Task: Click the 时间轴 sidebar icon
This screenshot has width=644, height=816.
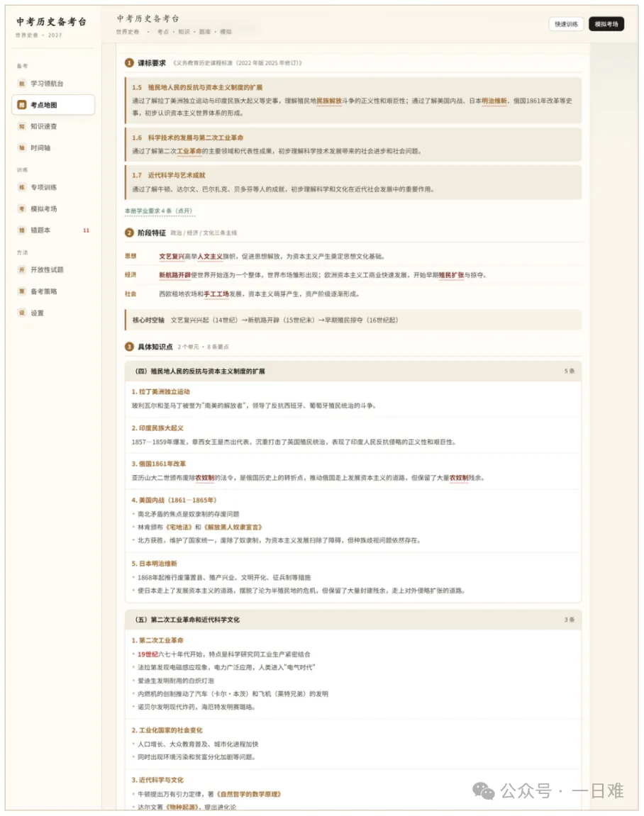Action: pos(22,147)
